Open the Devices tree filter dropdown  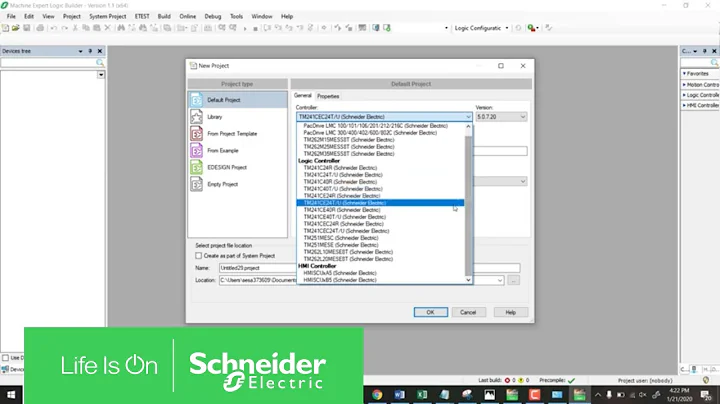click(101, 75)
